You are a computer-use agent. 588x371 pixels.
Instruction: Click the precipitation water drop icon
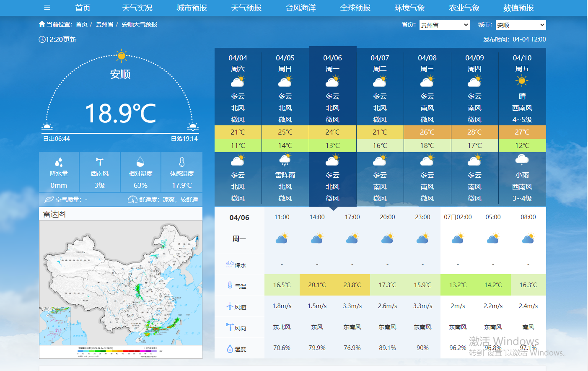[x=59, y=162]
